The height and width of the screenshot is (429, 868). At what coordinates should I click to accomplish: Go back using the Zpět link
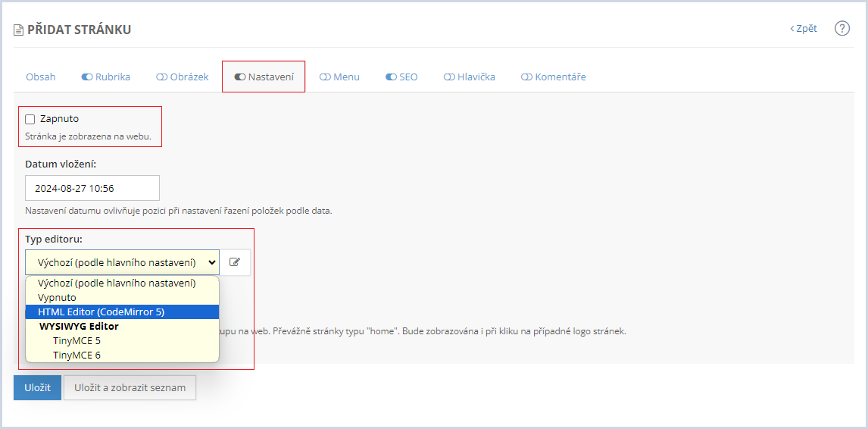(804, 29)
